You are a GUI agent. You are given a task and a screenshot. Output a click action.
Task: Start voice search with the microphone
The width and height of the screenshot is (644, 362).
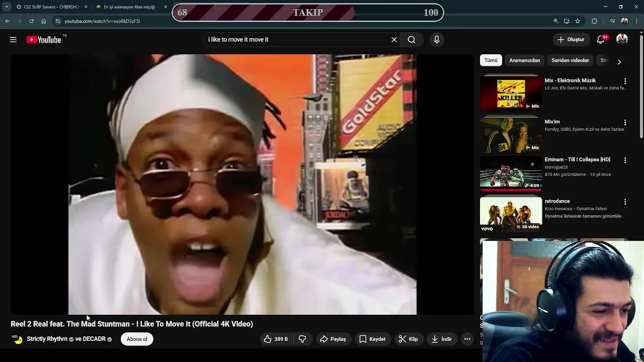click(x=437, y=40)
